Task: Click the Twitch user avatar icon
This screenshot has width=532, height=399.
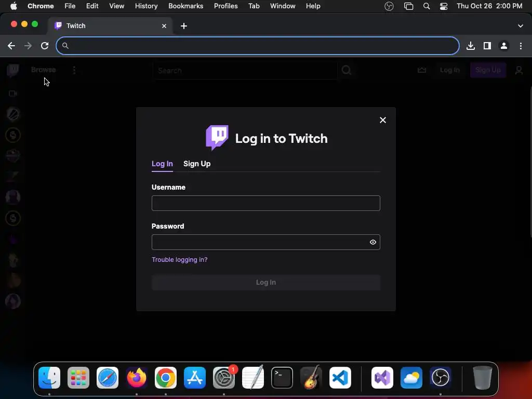Action: click(x=519, y=70)
